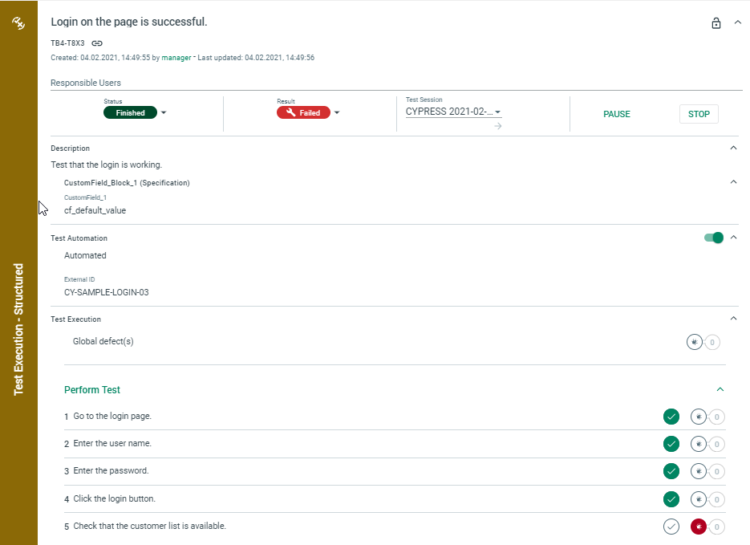
Task: Click the title Login on the page is successful
Action: coord(129,22)
